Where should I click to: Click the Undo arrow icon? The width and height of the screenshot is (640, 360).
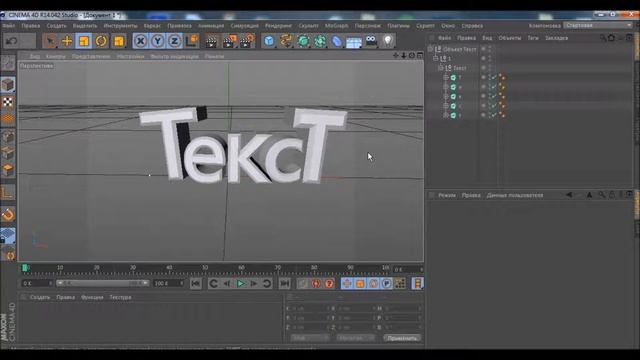(x=12, y=41)
